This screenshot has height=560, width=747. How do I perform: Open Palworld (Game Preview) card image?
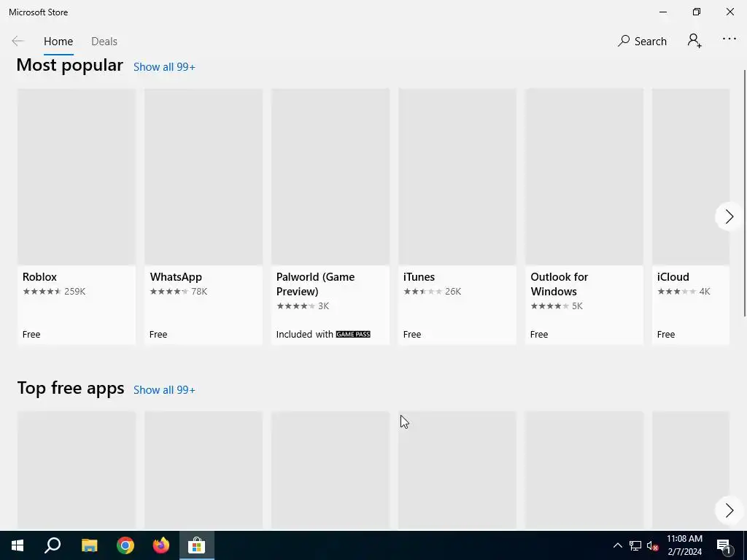(330, 176)
